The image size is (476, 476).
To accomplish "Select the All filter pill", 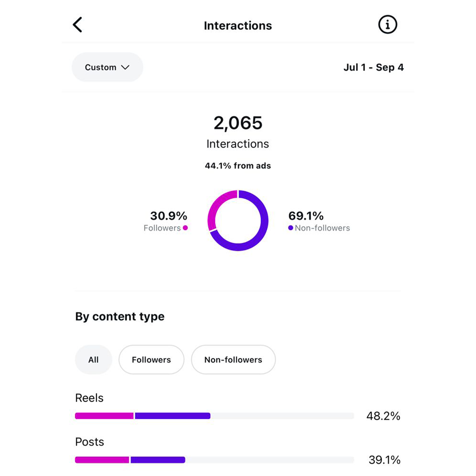I will point(93,360).
